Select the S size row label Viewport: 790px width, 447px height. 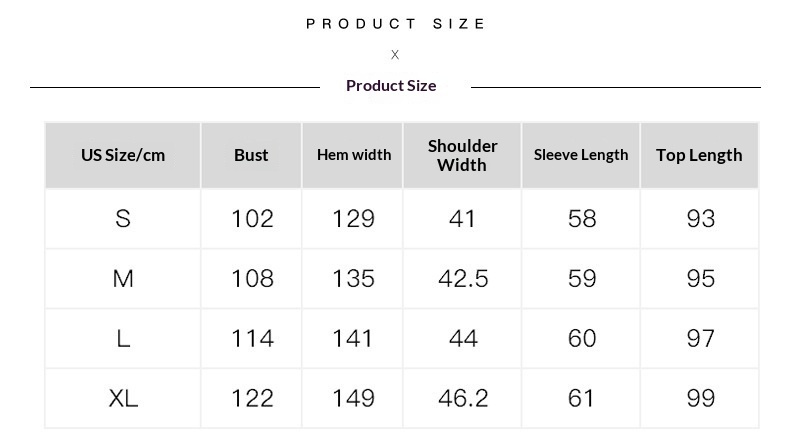click(123, 219)
